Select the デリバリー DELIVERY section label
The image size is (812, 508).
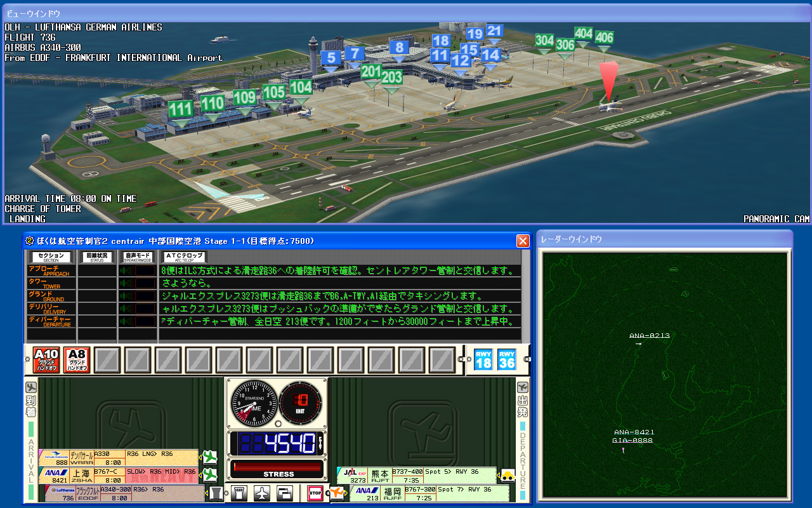click(51, 309)
